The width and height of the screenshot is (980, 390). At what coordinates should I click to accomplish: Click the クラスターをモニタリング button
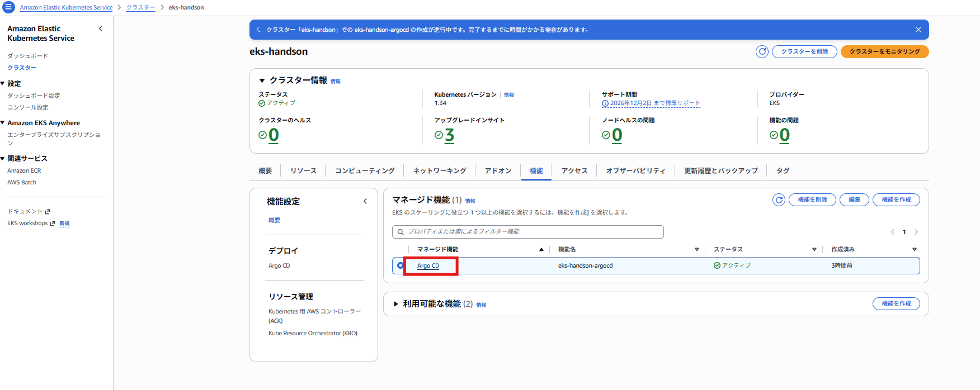[x=885, y=51]
